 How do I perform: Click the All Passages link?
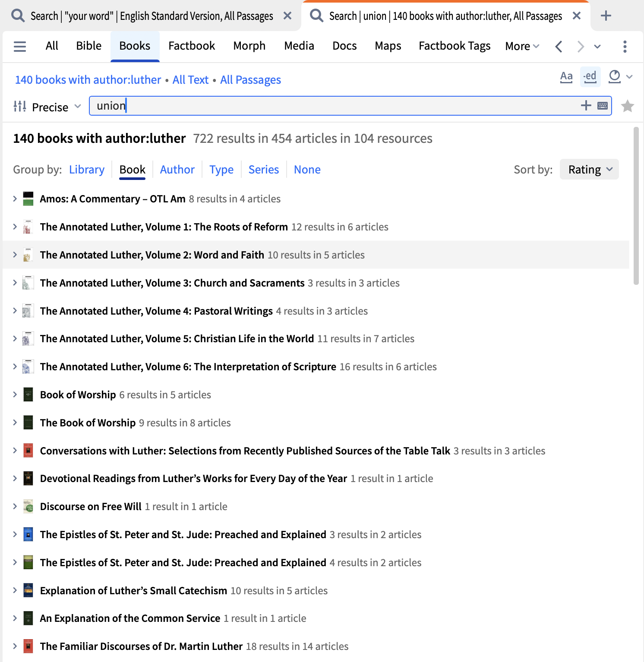tap(250, 80)
